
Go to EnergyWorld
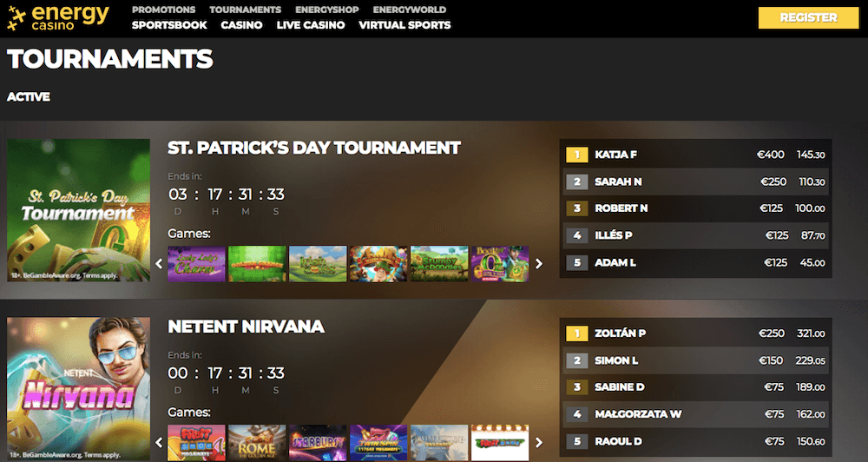coord(409,10)
